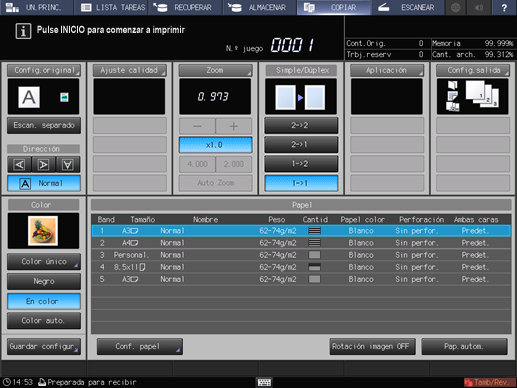The width and height of the screenshot is (517, 388).
Task: Click Auto Zoom button
Action: click(x=215, y=183)
